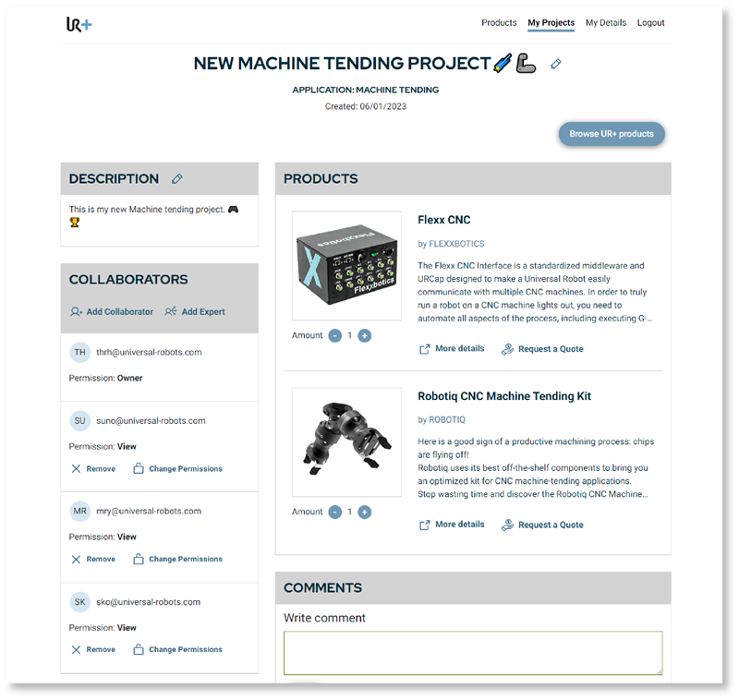Click the Flexx CNC product title
The image size is (739, 700).
444,220
